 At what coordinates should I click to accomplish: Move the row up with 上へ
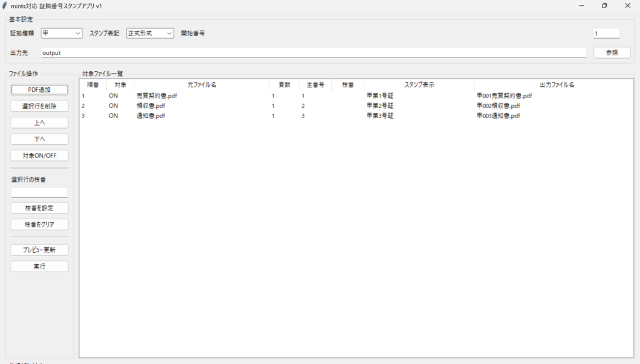pos(39,123)
